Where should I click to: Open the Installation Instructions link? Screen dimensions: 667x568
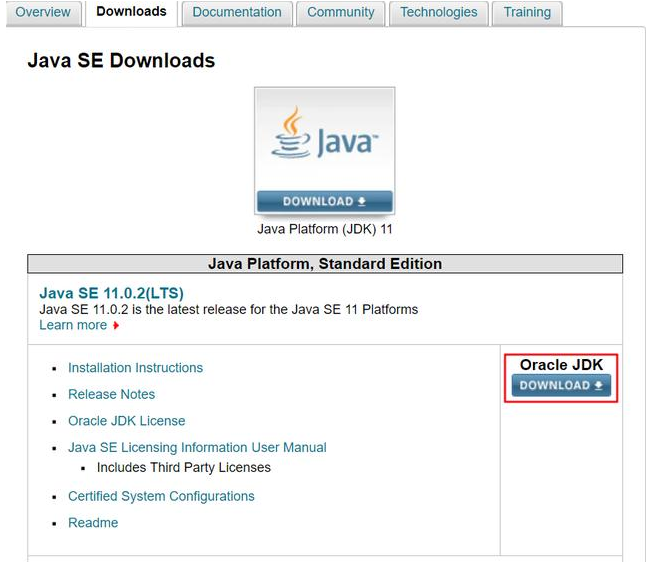coord(135,368)
